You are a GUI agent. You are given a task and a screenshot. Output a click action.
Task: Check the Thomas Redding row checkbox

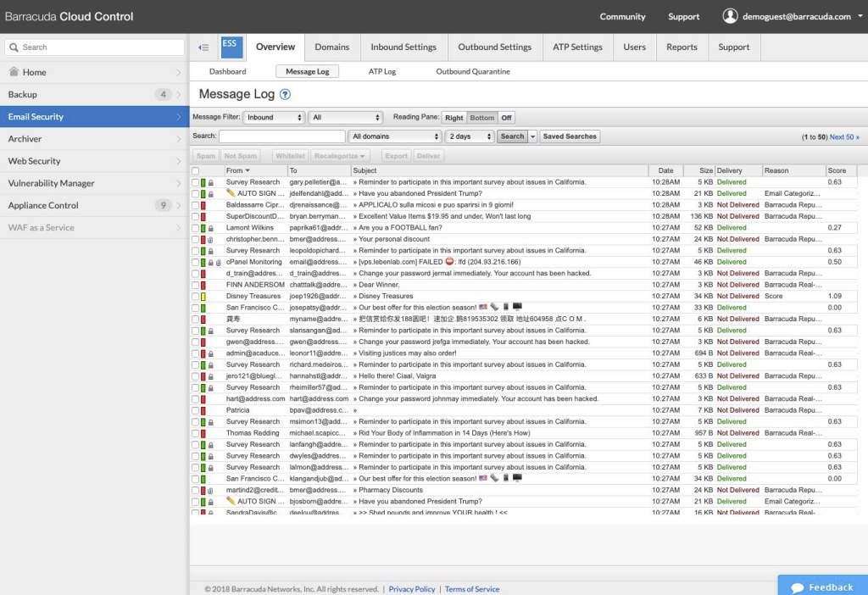click(196, 433)
